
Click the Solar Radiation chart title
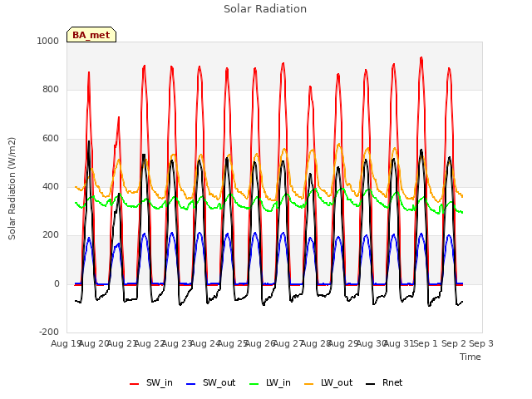tap(265, 9)
